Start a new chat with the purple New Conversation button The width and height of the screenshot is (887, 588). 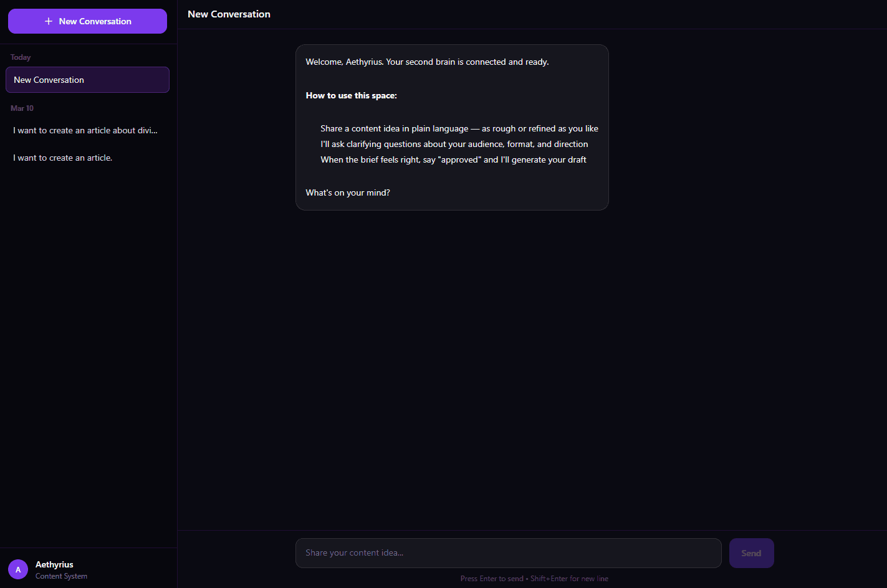point(87,21)
